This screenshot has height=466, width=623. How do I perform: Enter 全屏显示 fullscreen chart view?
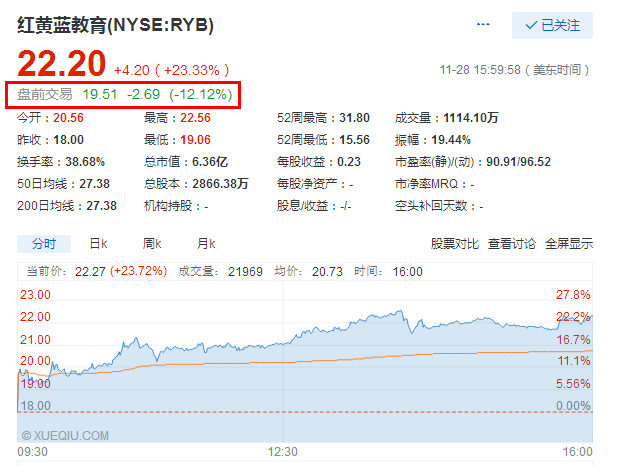coord(569,243)
